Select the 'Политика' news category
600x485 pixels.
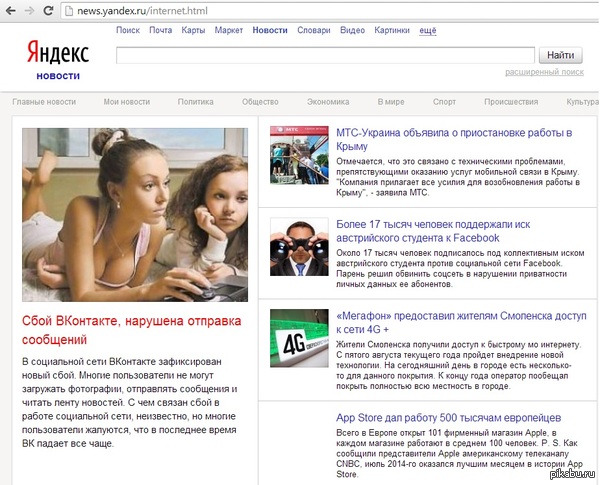[196, 102]
